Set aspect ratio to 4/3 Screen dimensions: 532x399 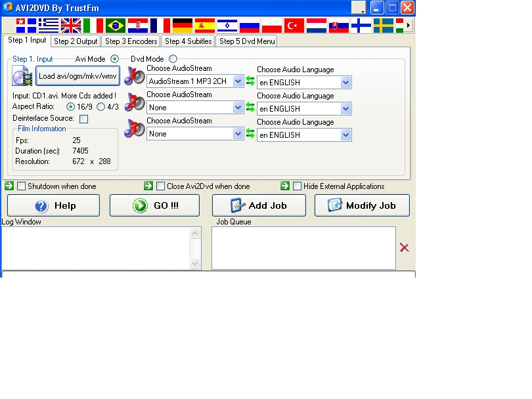click(x=100, y=107)
